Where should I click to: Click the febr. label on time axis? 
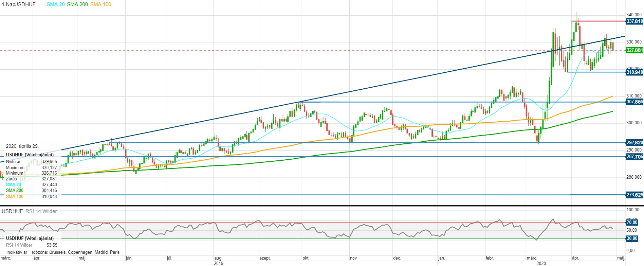(490, 258)
